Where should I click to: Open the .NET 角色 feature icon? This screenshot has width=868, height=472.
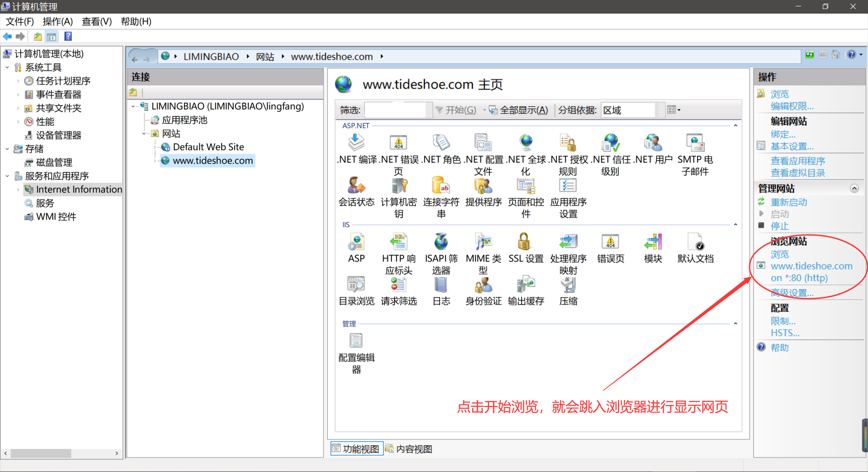[x=441, y=143]
